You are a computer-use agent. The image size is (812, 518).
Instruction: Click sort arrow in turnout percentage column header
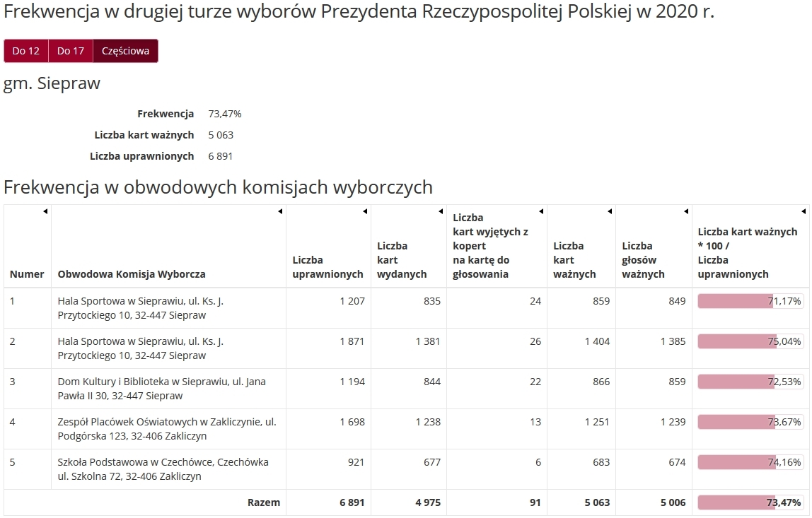[804, 211]
